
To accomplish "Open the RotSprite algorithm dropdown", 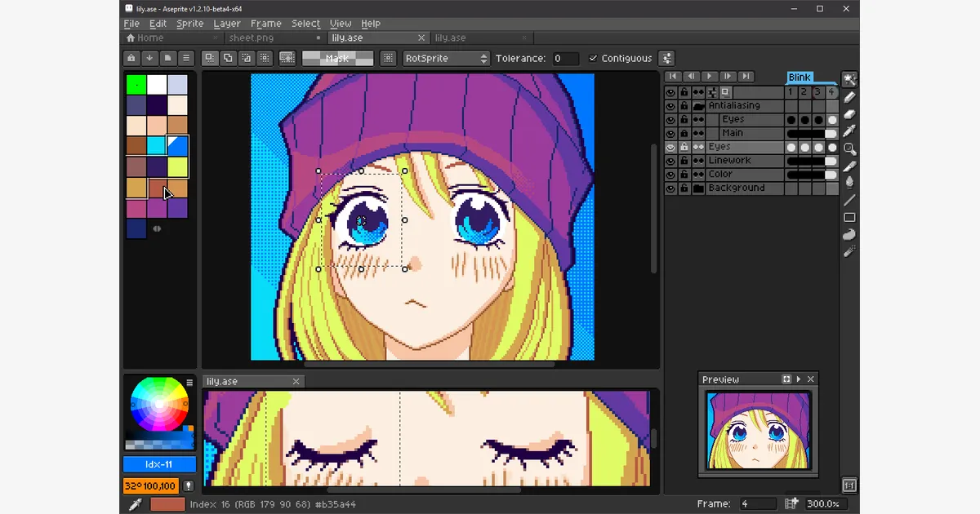I will [x=446, y=59].
